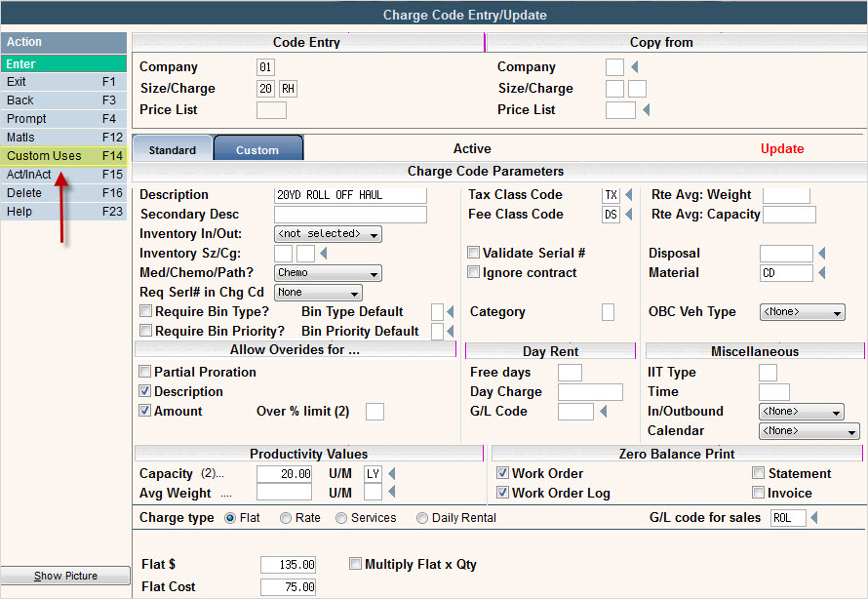Click Prompt F4 action
Screen dimensions: 868x599
coord(63,119)
